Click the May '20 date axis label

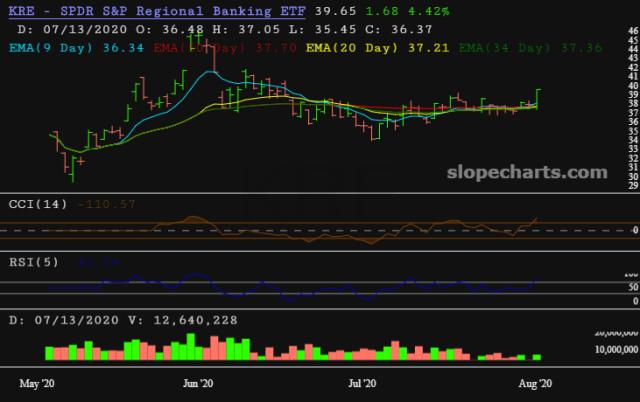38,383
